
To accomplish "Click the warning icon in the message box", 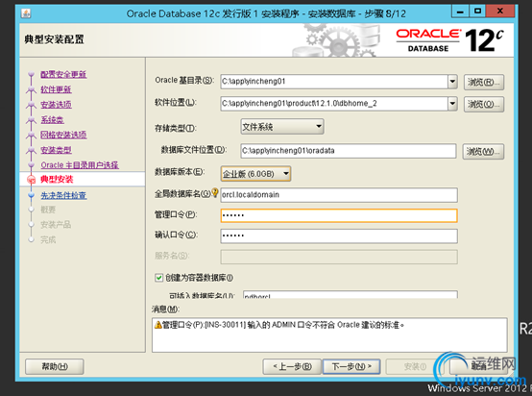I will (157, 325).
